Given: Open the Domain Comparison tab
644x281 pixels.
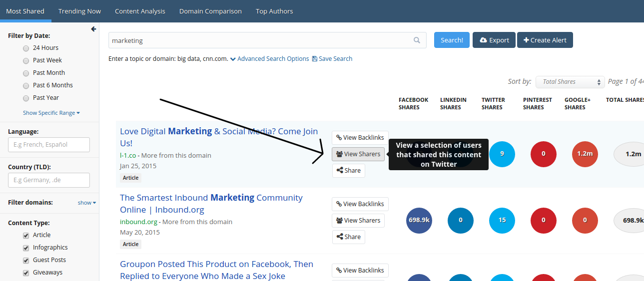Looking at the screenshot, I should click(x=210, y=11).
